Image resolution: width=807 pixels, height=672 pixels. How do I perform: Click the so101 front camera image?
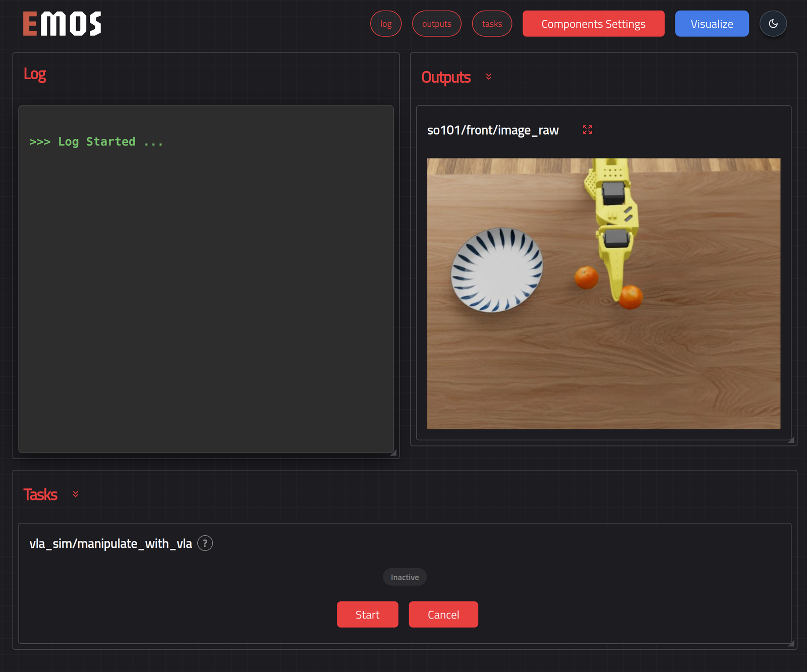[x=604, y=294]
